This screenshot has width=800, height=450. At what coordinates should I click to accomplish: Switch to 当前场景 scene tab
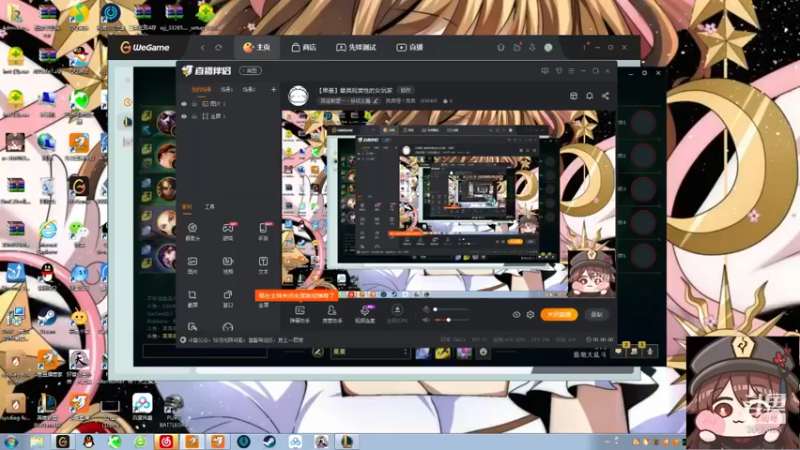[x=201, y=90]
